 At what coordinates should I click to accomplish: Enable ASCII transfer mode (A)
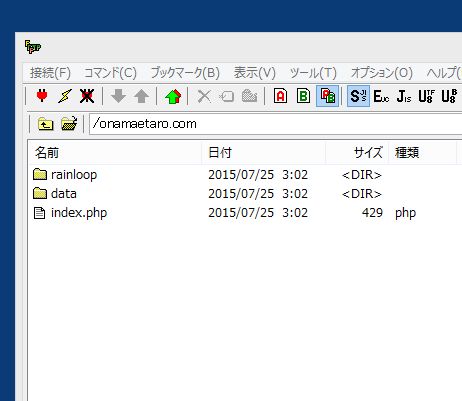pos(280,96)
